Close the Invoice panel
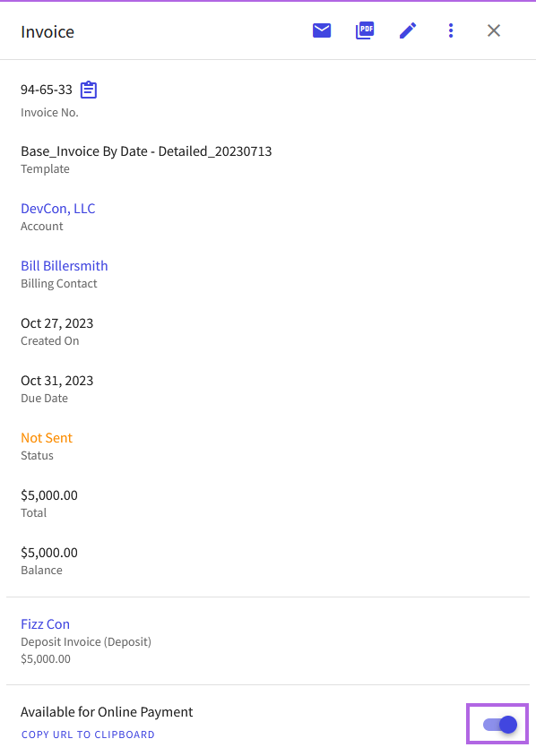The height and width of the screenshot is (756, 536). point(494,30)
